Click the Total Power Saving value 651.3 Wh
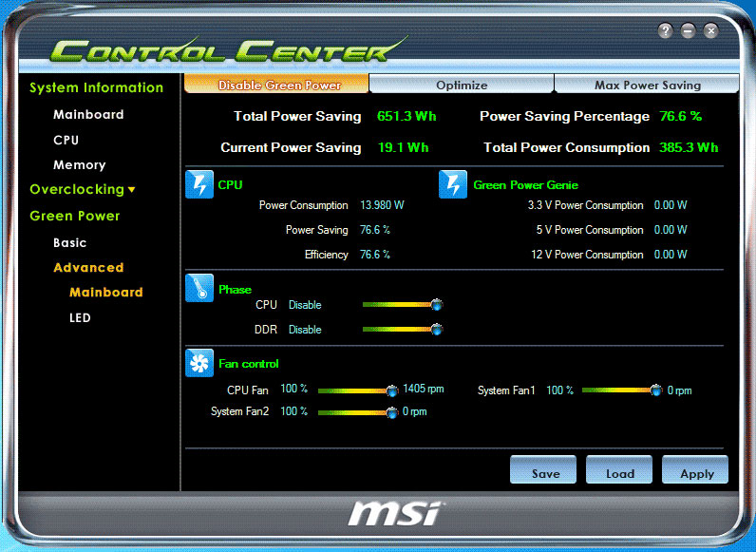 406,116
